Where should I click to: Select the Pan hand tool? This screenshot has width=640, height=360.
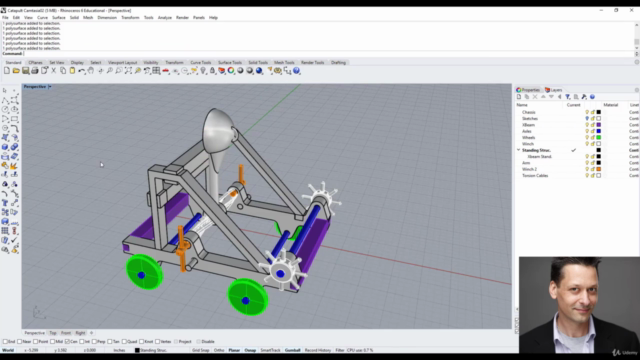tap(91, 71)
